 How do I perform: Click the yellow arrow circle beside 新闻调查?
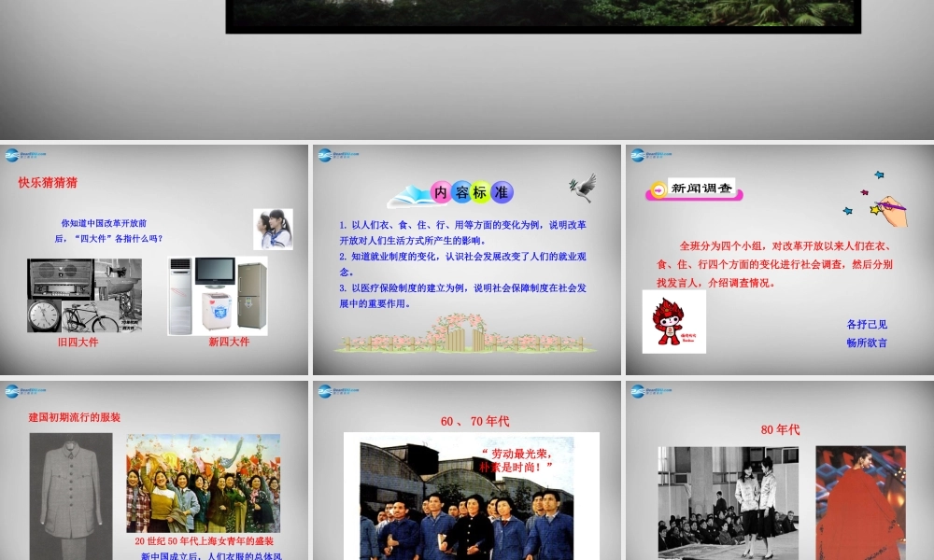(x=658, y=189)
